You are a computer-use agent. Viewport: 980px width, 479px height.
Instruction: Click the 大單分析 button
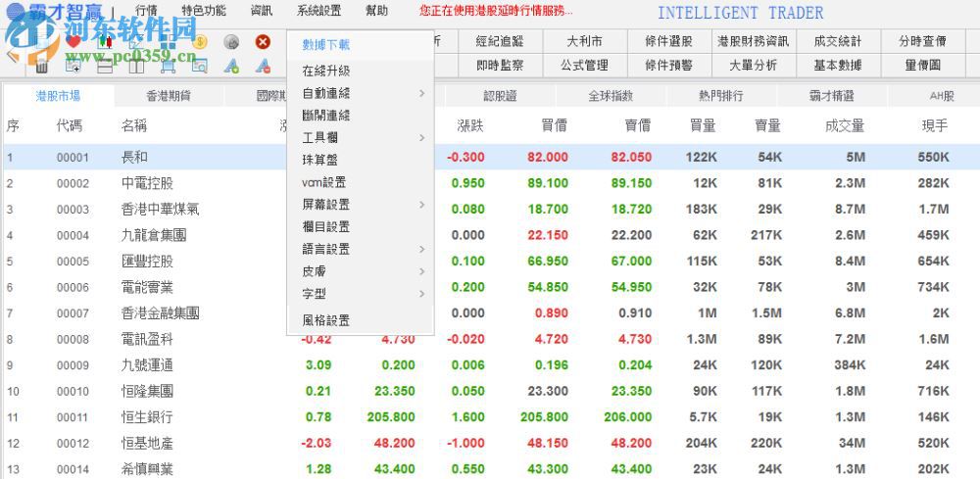[753, 65]
